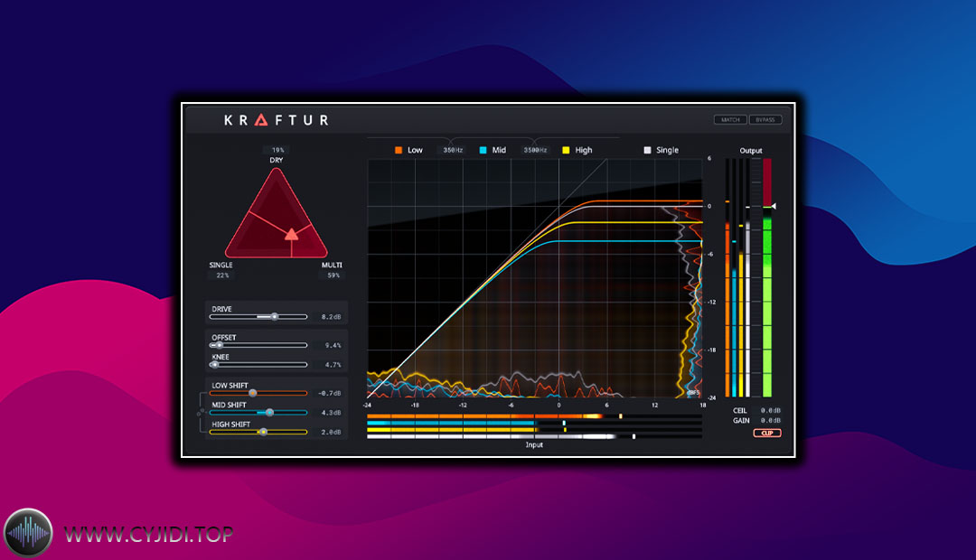This screenshot has height=560, width=976.
Task: Click the triangle handle in mix pad
Action: [291, 234]
